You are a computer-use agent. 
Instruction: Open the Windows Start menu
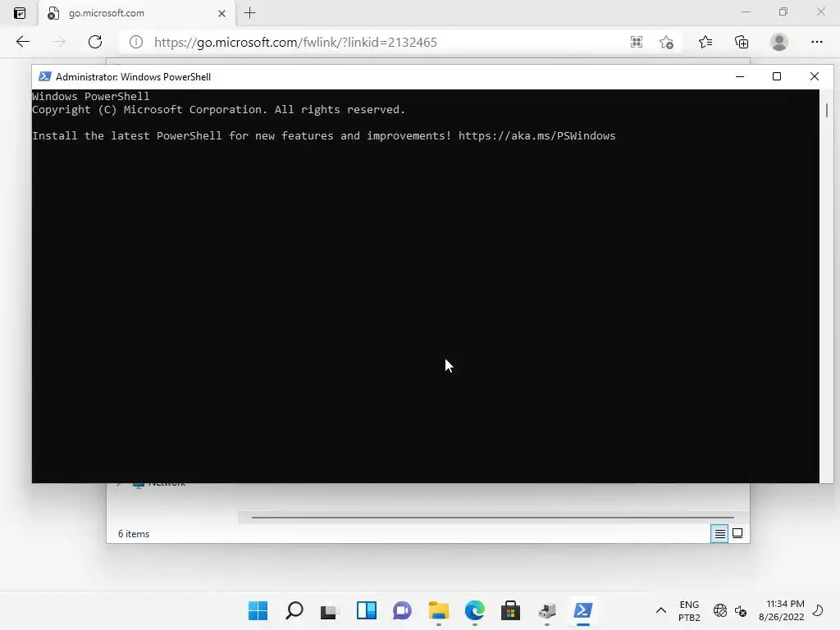point(258,610)
